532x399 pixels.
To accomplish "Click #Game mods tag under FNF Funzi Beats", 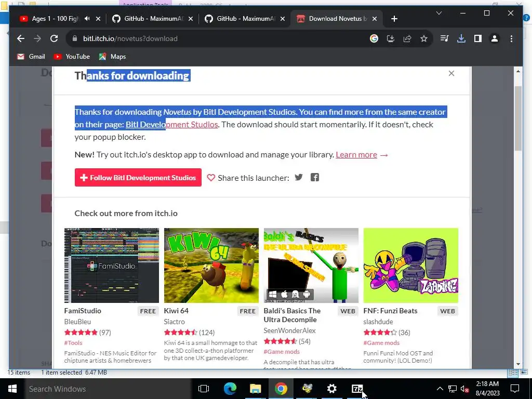I will click(381, 343).
